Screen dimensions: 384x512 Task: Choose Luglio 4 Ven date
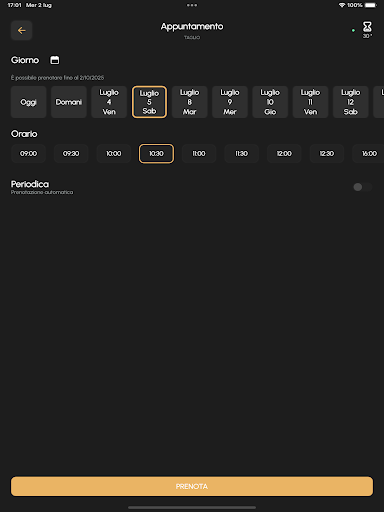coord(109,102)
